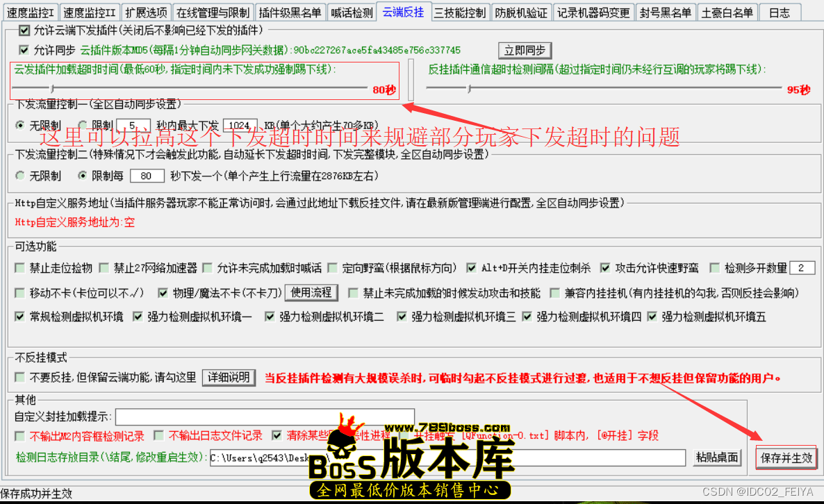Open the 详细说明 explanation button
Image resolution: width=824 pixels, height=504 pixels.
(x=229, y=377)
